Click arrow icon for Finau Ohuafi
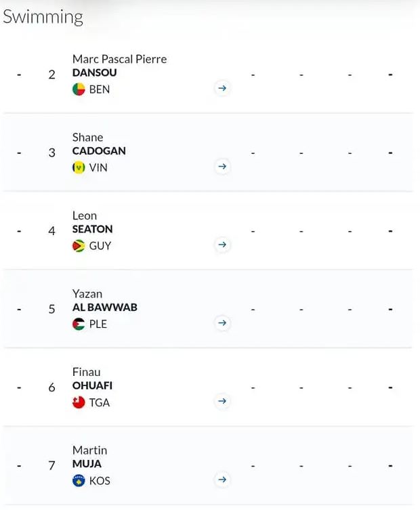420x510 pixels. (x=222, y=401)
